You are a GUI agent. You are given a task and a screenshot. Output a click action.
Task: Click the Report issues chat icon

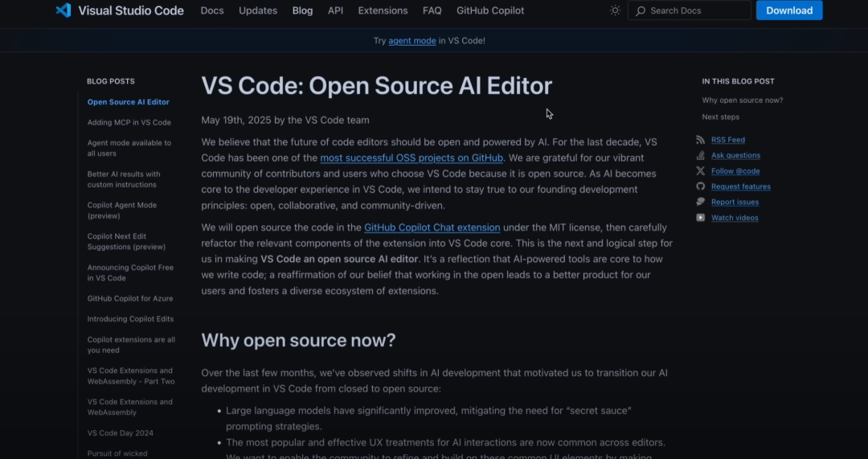tap(700, 202)
